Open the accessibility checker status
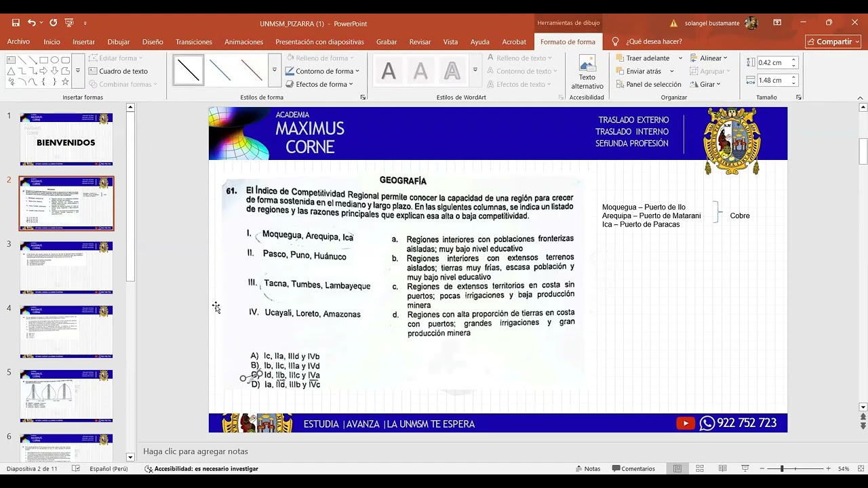Viewport: 868px width, 488px height. pyautogui.click(x=201, y=469)
